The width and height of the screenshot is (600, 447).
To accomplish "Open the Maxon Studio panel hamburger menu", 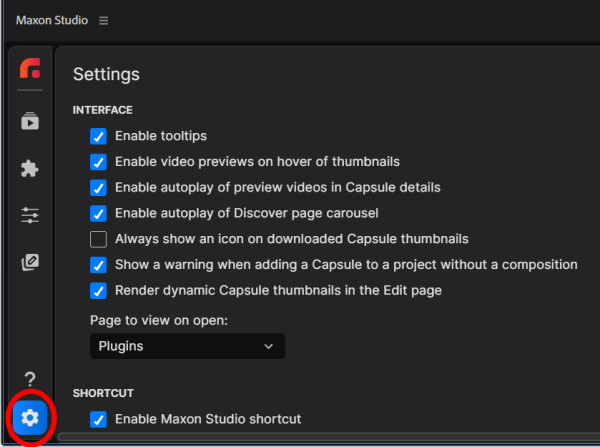I will click(103, 20).
